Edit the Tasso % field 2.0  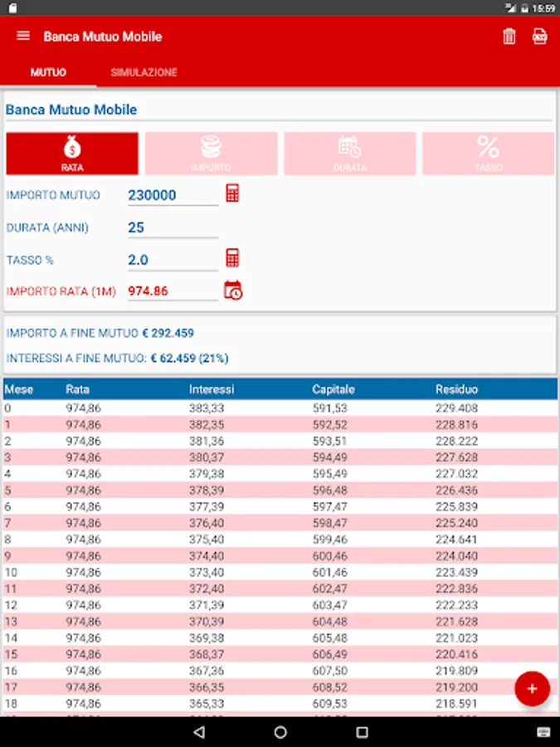pos(173,260)
